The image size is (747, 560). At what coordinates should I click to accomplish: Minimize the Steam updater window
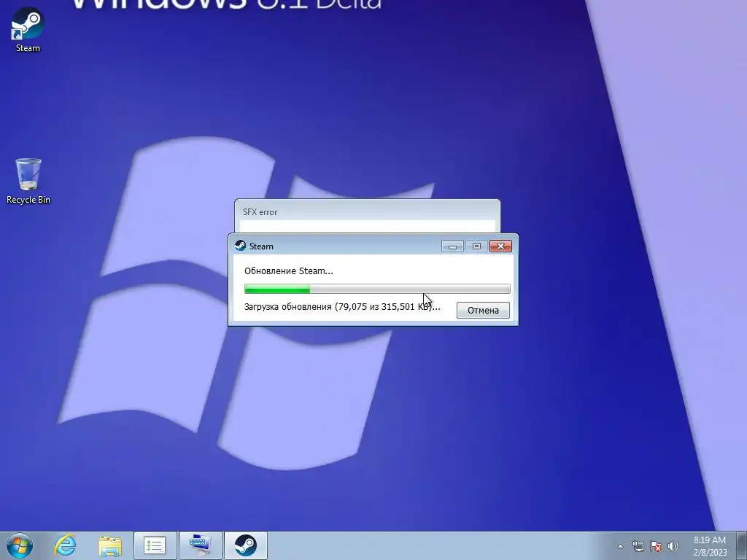coord(452,246)
